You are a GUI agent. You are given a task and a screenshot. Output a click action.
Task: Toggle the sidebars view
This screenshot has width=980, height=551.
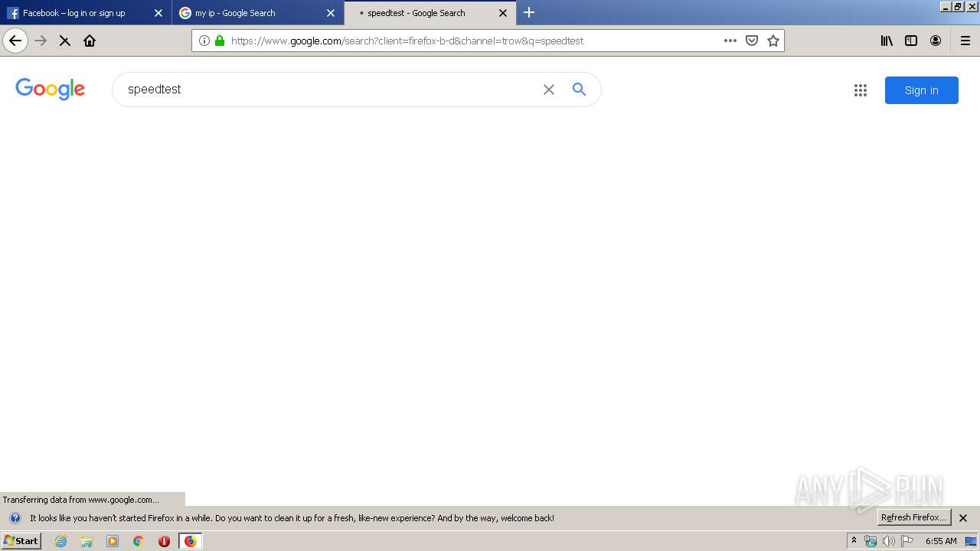(x=911, y=41)
